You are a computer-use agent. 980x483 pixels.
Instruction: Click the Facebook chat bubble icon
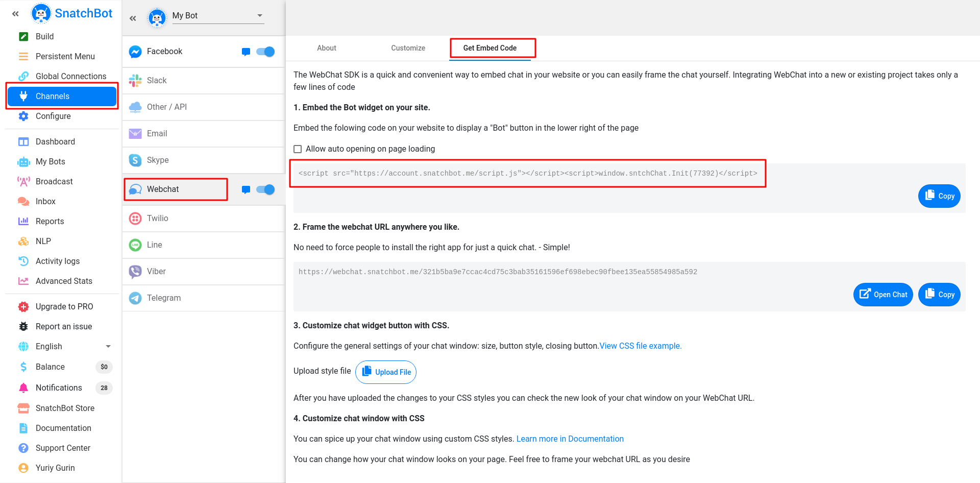(246, 52)
